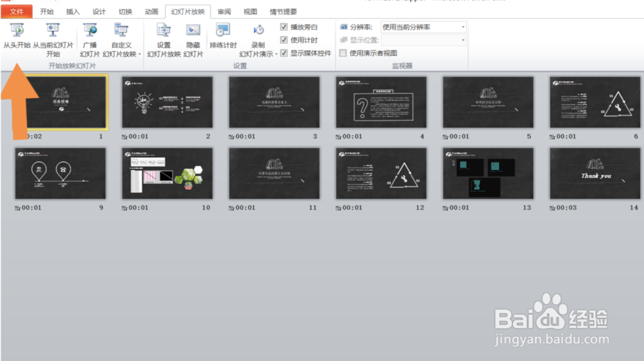This screenshot has width=644, height=361.
Task: Select slide 4 thumbnail with question mark
Action: [381, 102]
